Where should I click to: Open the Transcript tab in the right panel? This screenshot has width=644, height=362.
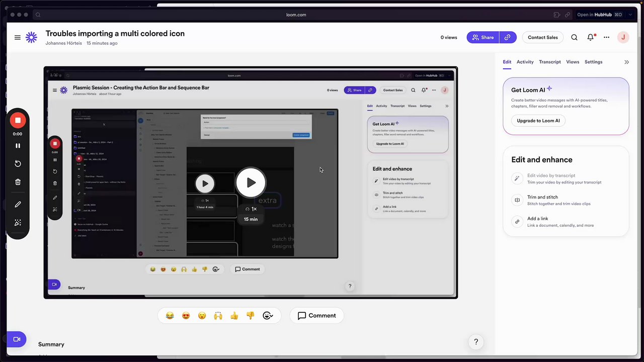(550, 62)
